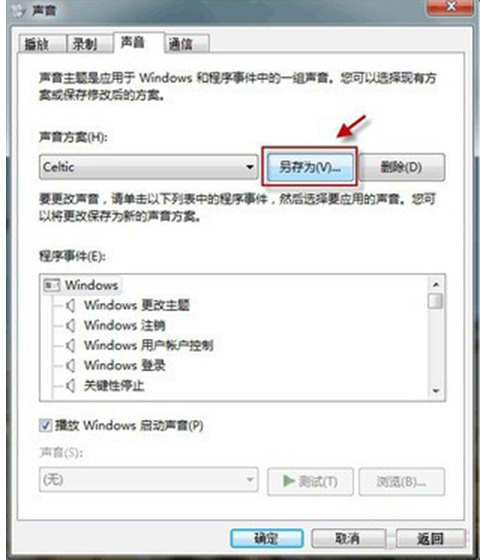
Task: Expand the disabled 声音(S) combo box
Action: click(x=149, y=480)
